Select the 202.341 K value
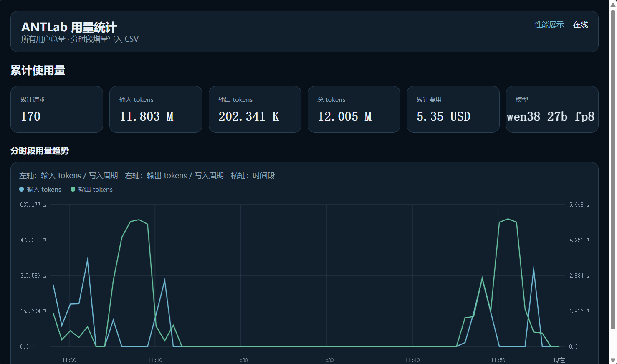 pyautogui.click(x=249, y=116)
